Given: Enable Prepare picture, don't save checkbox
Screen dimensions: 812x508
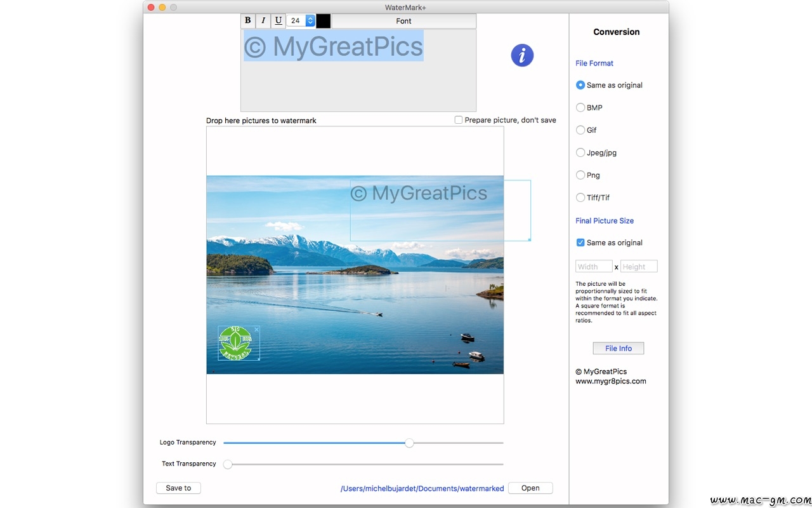Looking at the screenshot, I should 459,120.
